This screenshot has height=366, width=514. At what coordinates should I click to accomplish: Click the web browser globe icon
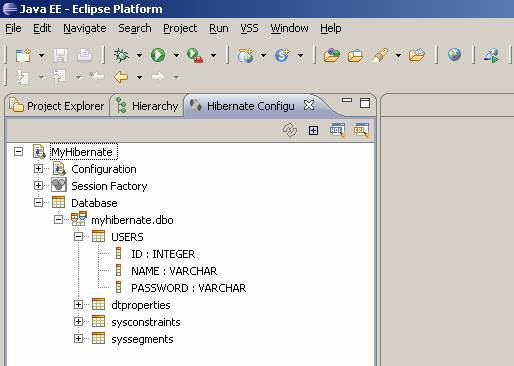(x=454, y=55)
